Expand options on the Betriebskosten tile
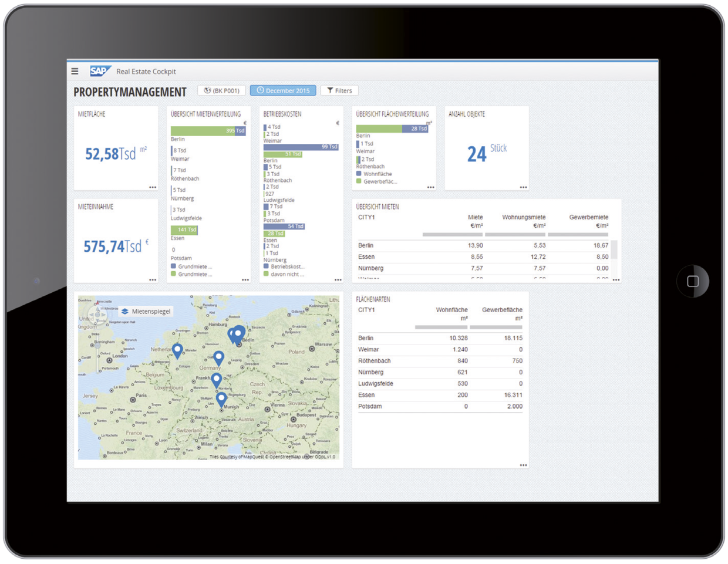 point(339,279)
